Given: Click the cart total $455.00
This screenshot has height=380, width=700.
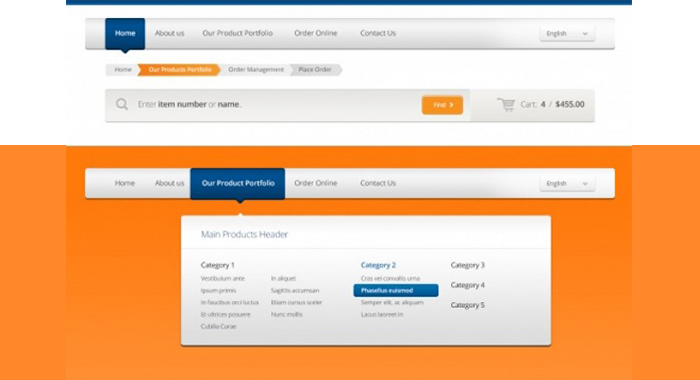Looking at the screenshot, I should click(x=570, y=104).
